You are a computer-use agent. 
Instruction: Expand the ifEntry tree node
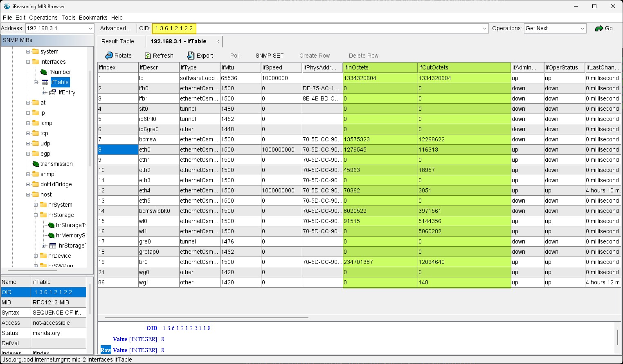point(44,92)
